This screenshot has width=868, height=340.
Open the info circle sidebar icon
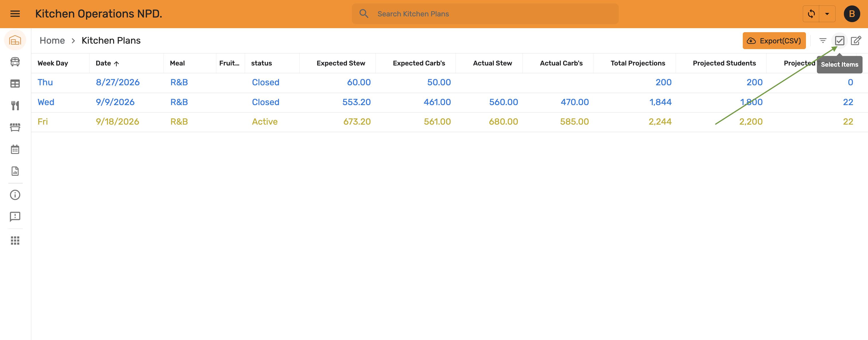point(15,195)
